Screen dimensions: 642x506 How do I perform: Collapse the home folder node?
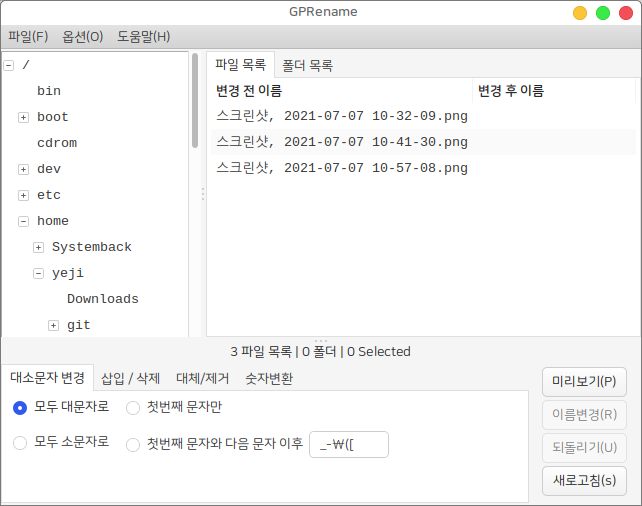tap(23, 221)
